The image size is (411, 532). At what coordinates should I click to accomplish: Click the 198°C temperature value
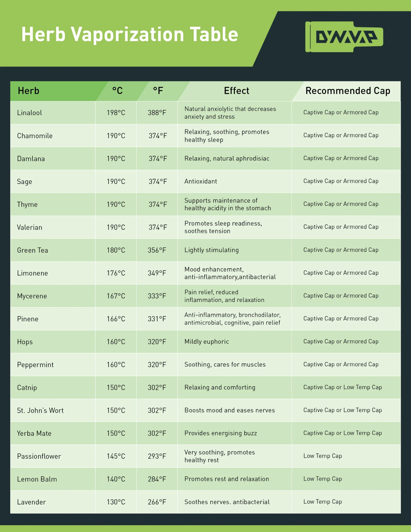point(116,113)
